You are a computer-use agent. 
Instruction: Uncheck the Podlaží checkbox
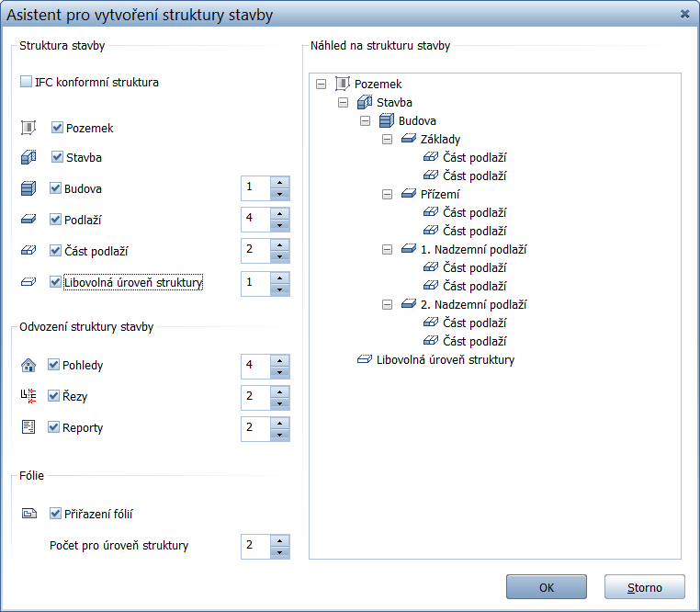(56, 220)
